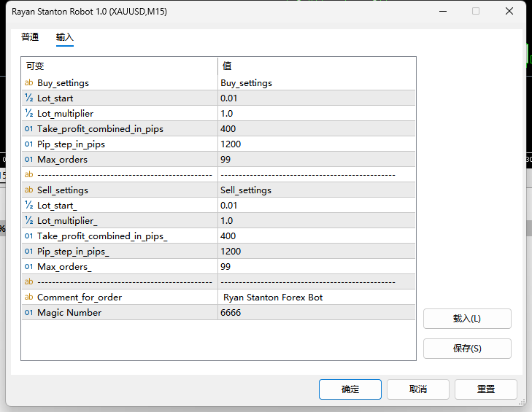Select the Lot_multiplier variable name
Viewport: 532px width, 412px height.
pyautogui.click(x=65, y=113)
